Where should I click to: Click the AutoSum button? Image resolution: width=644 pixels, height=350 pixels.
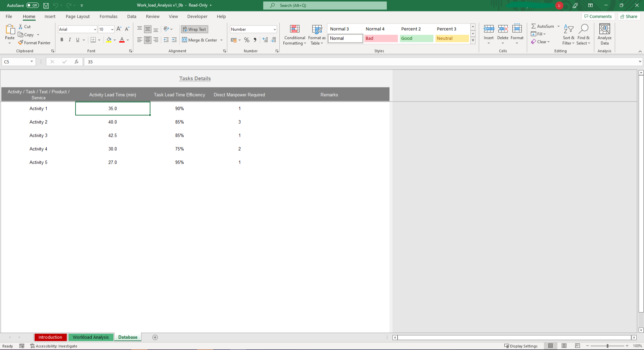tap(543, 26)
